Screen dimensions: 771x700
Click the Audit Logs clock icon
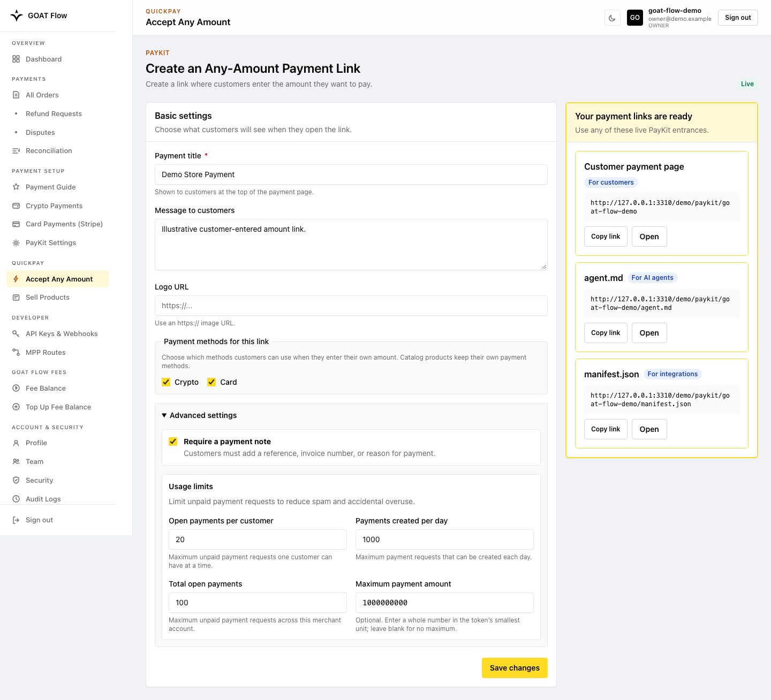(x=16, y=499)
